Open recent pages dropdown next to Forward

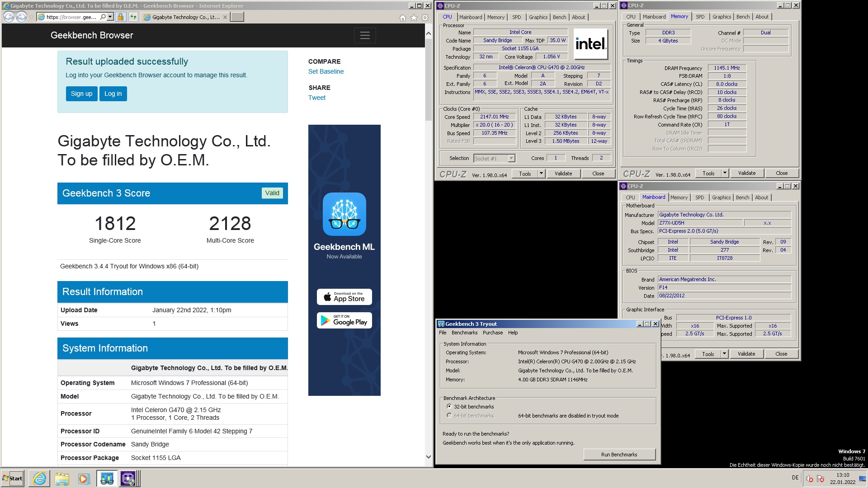(x=31, y=17)
